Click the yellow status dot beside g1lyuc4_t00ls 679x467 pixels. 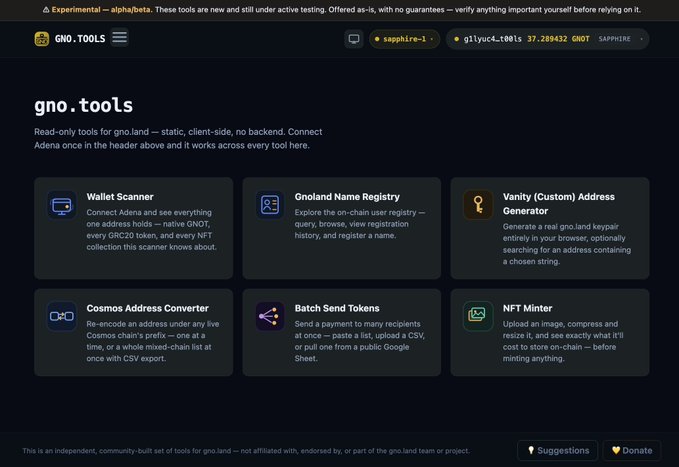tap(456, 39)
